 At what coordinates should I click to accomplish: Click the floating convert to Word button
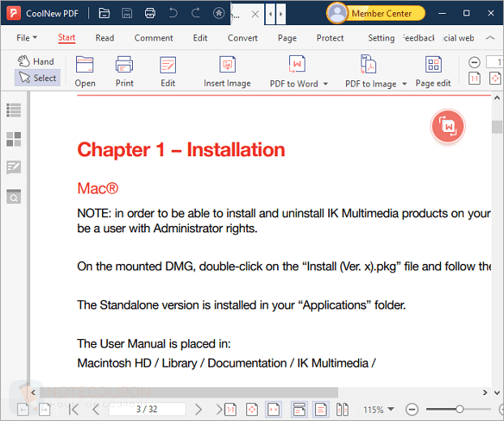448,126
